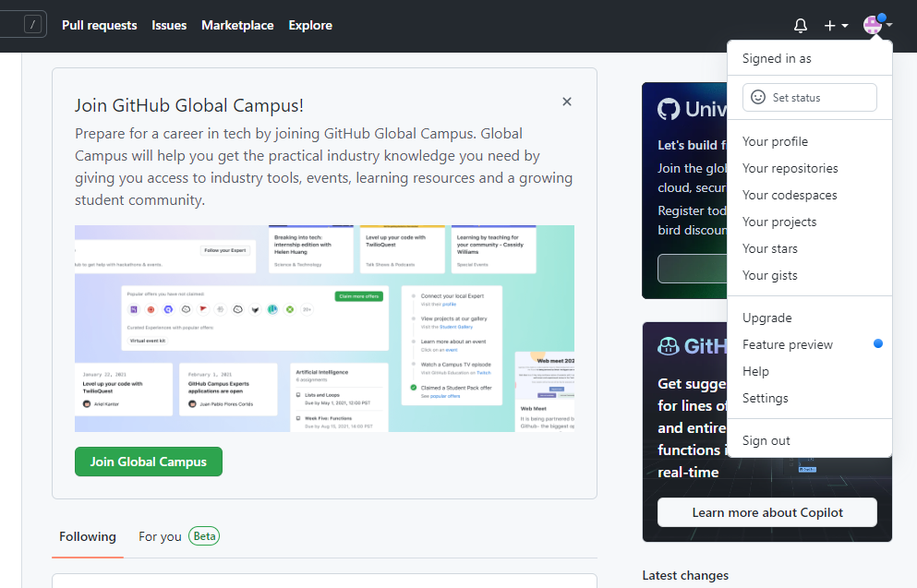
Task: Open Feature preview
Action: 809,345
